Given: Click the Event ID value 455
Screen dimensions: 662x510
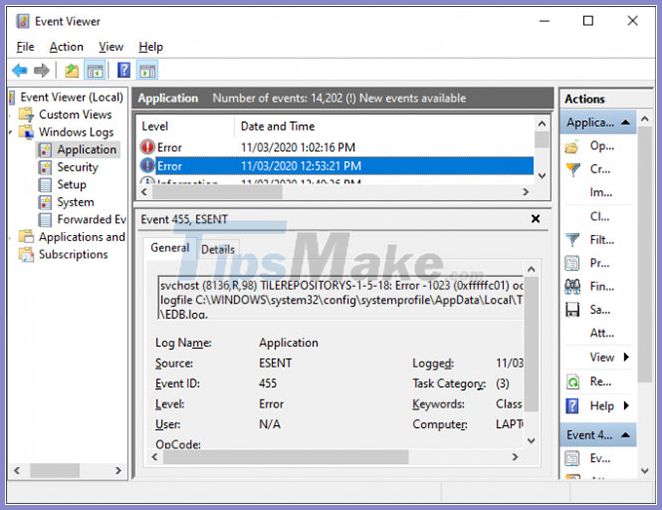Looking at the screenshot, I should click(268, 383).
